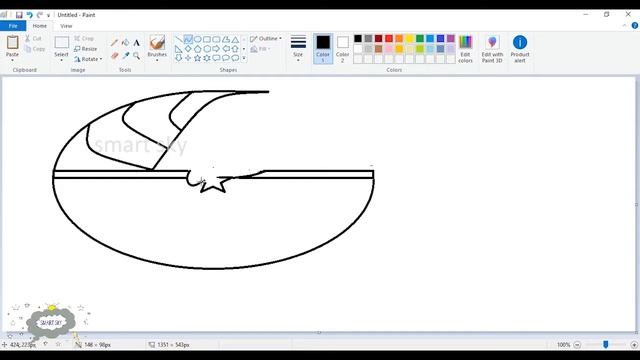Choose the Pentagon shape
The height and width of the screenshot is (360, 640).
[x=198, y=49]
